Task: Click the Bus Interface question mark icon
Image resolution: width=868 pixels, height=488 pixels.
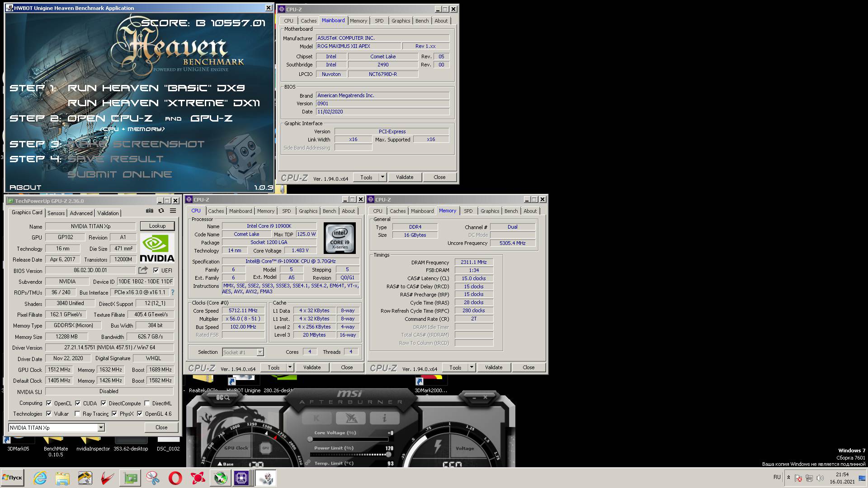Action: coord(172,292)
